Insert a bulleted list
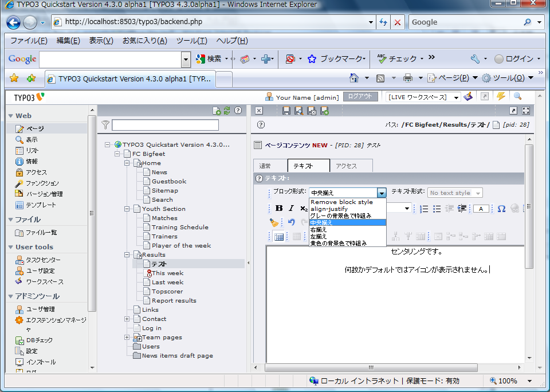 click(437, 209)
